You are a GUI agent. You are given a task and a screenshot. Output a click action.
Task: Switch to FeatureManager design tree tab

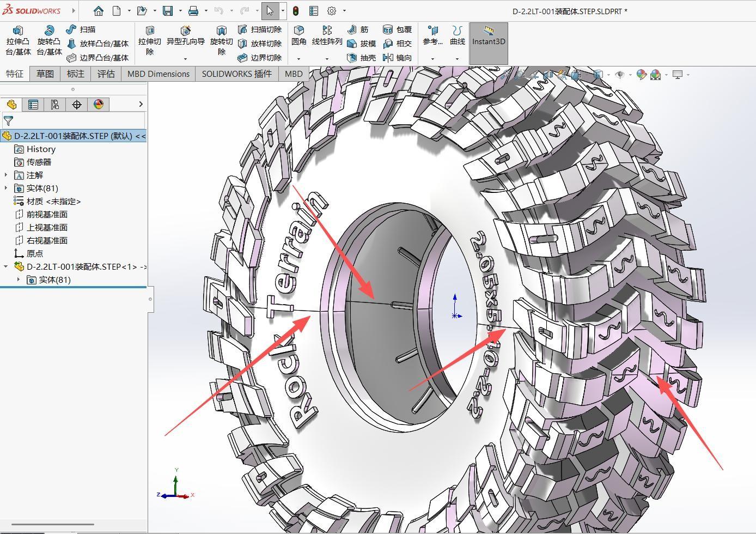point(11,105)
